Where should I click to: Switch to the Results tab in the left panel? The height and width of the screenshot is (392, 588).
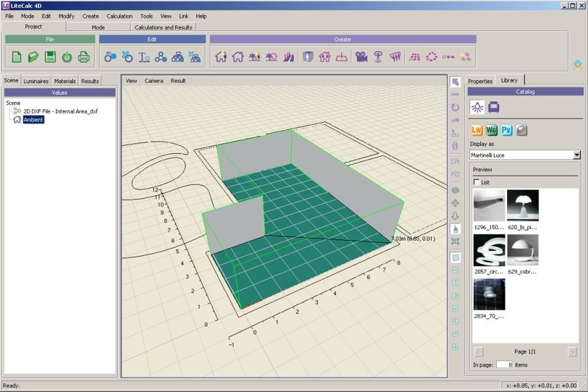[90, 81]
